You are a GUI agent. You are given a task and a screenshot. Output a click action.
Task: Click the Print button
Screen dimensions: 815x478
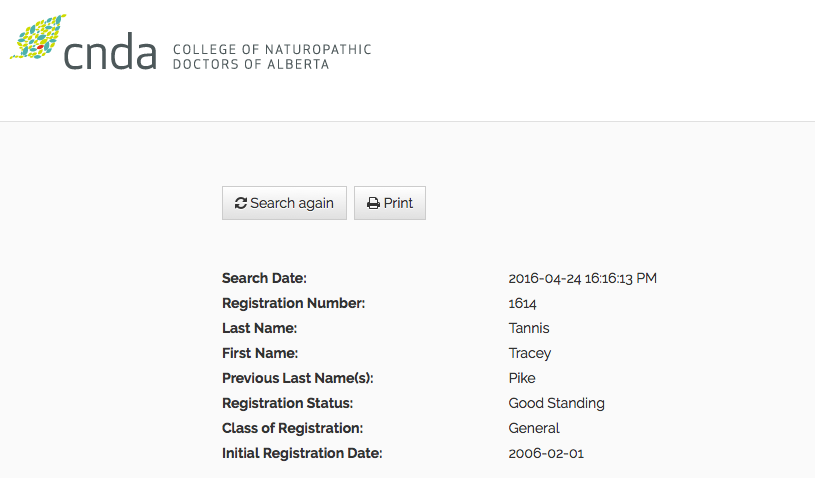390,203
